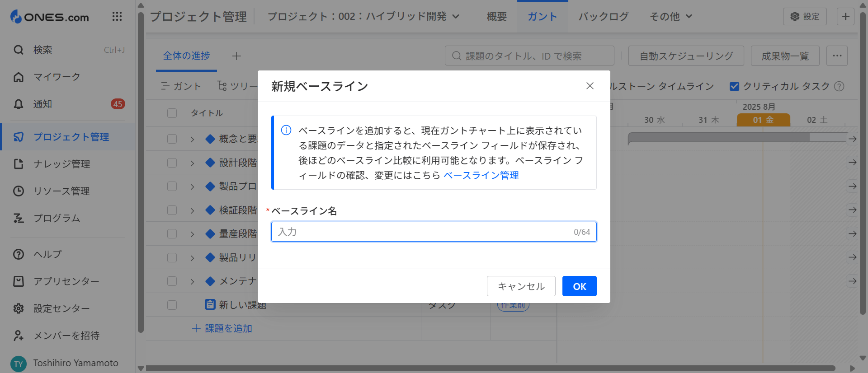Open the ベースライン管理 link
868x373 pixels.
pyautogui.click(x=481, y=175)
